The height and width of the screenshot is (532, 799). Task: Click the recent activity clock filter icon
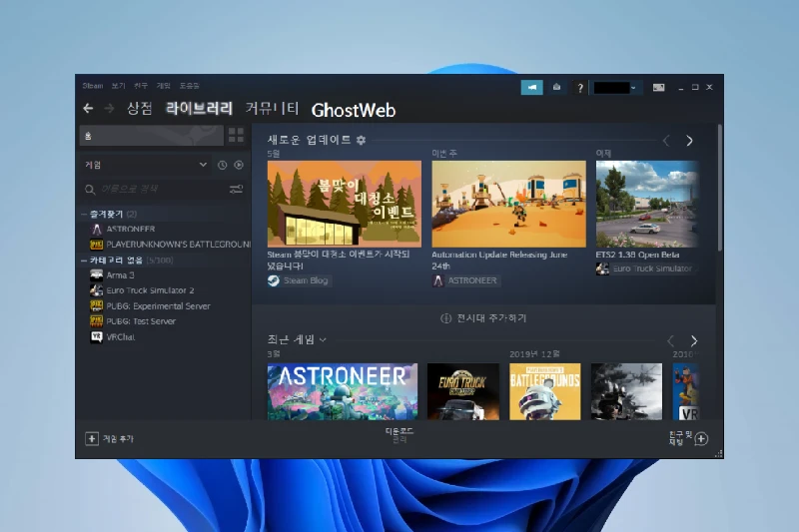coord(223,165)
